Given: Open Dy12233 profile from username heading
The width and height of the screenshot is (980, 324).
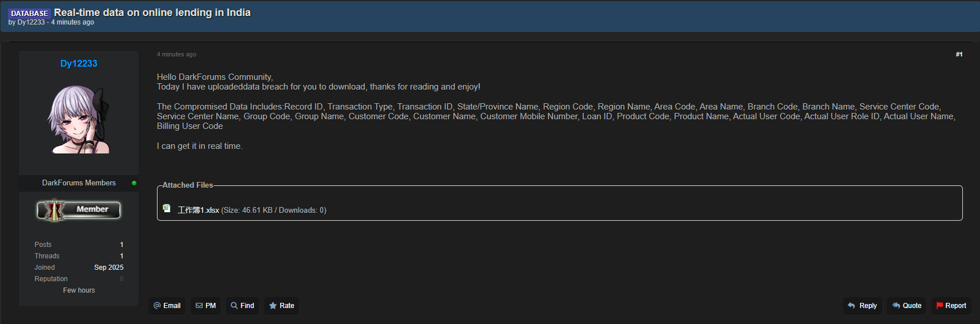Looking at the screenshot, I should 79,63.
